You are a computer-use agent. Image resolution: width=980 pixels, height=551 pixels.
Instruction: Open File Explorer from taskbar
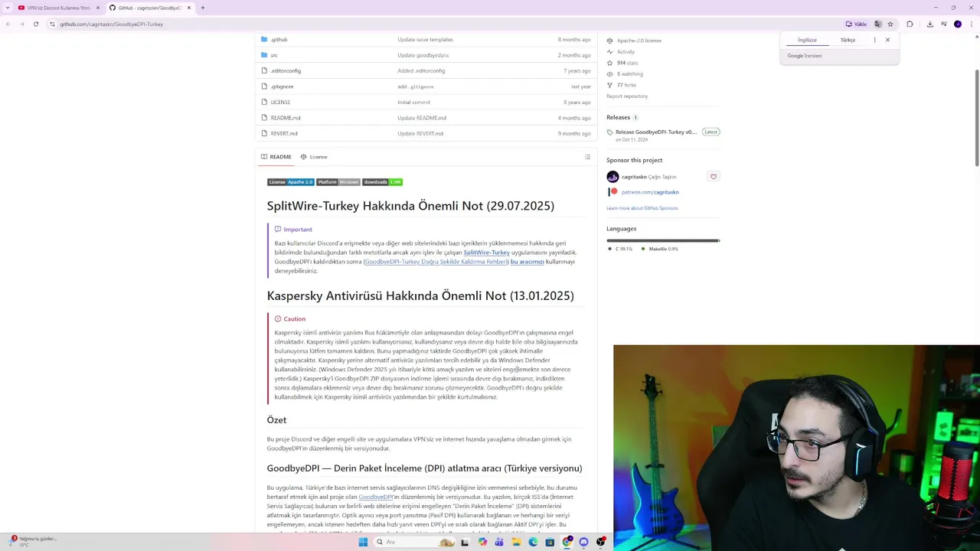[516, 542]
